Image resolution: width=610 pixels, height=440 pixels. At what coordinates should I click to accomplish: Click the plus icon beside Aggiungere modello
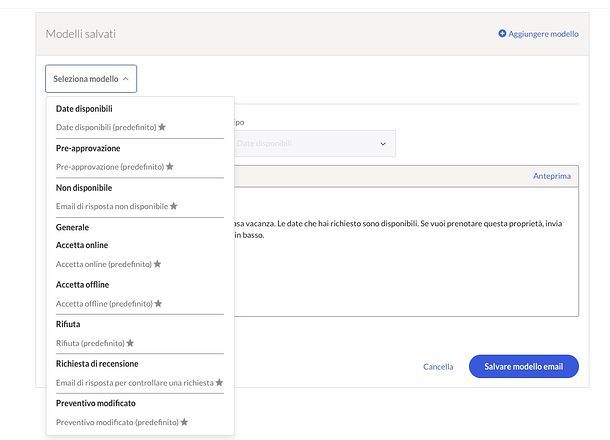tap(502, 34)
